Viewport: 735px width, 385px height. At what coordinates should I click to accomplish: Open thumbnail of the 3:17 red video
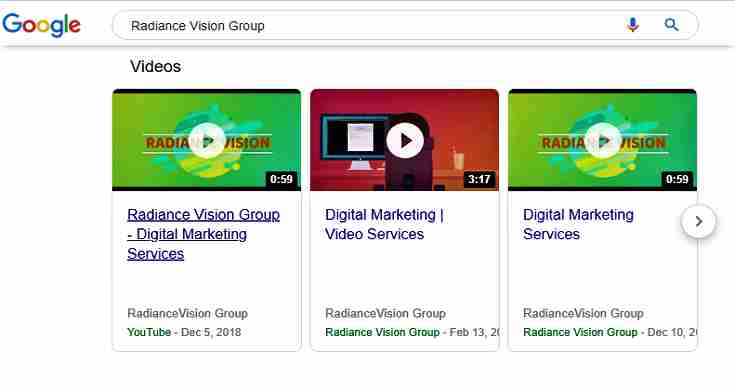click(x=405, y=140)
